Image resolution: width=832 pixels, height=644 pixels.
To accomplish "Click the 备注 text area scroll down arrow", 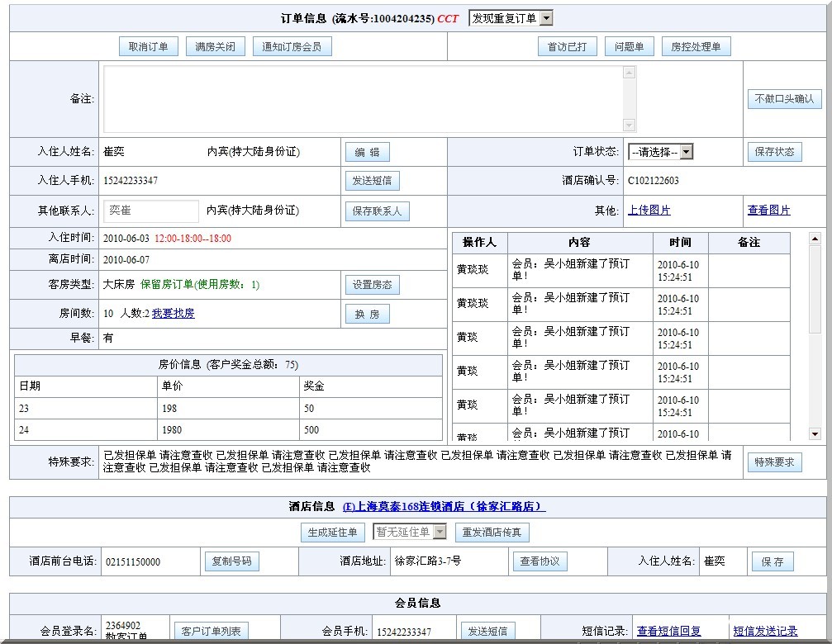I will pyautogui.click(x=630, y=125).
